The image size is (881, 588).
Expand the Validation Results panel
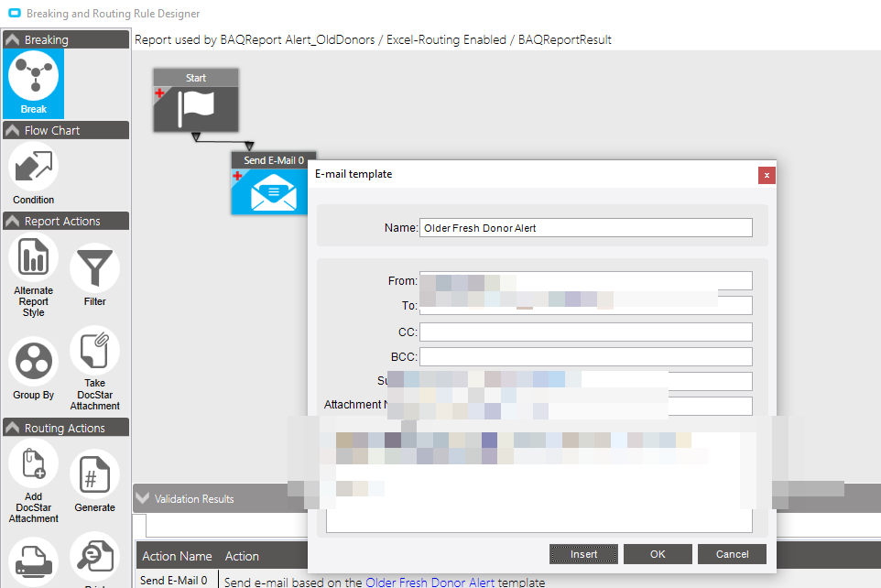pos(143,498)
